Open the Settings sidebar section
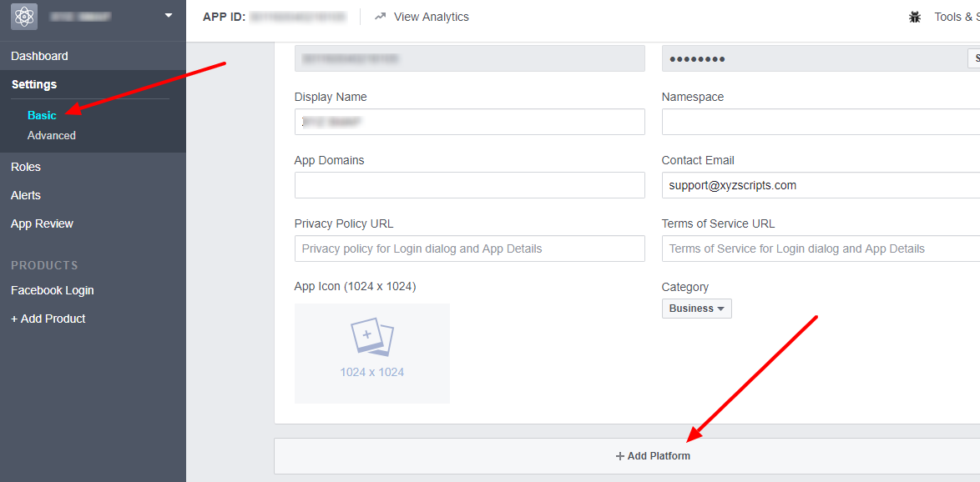The height and width of the screenshot is (482, 980). [34, 84]
